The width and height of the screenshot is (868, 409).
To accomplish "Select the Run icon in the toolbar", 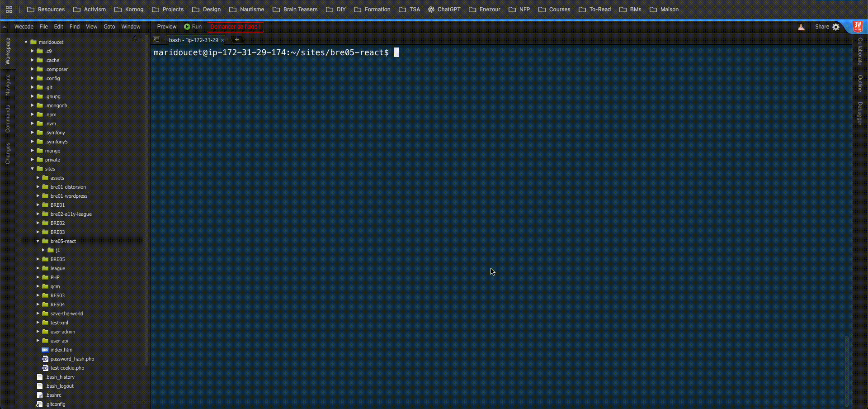I will pyautogui.click(x=186, y=27).
